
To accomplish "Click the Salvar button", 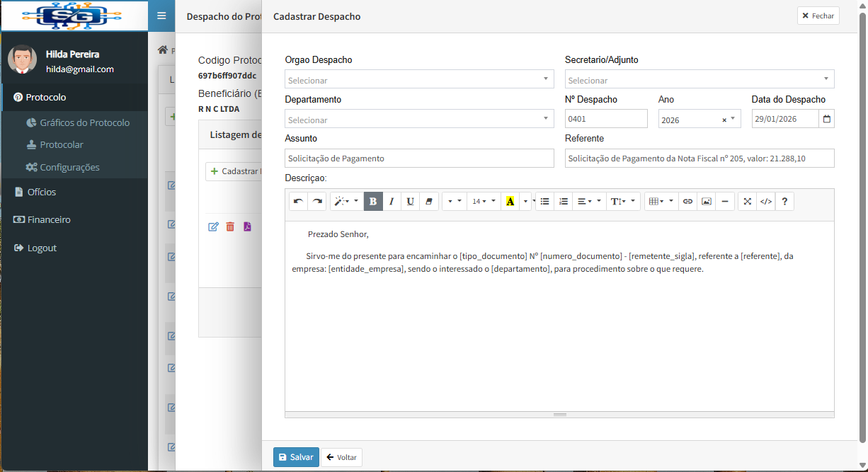I will (x=296, y=457).
